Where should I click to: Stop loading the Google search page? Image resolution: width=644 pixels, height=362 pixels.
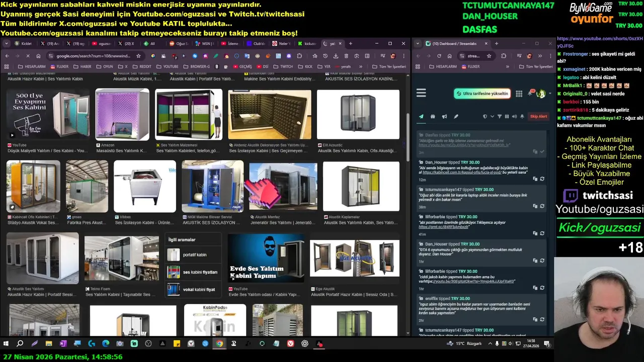tap(28, 56)
